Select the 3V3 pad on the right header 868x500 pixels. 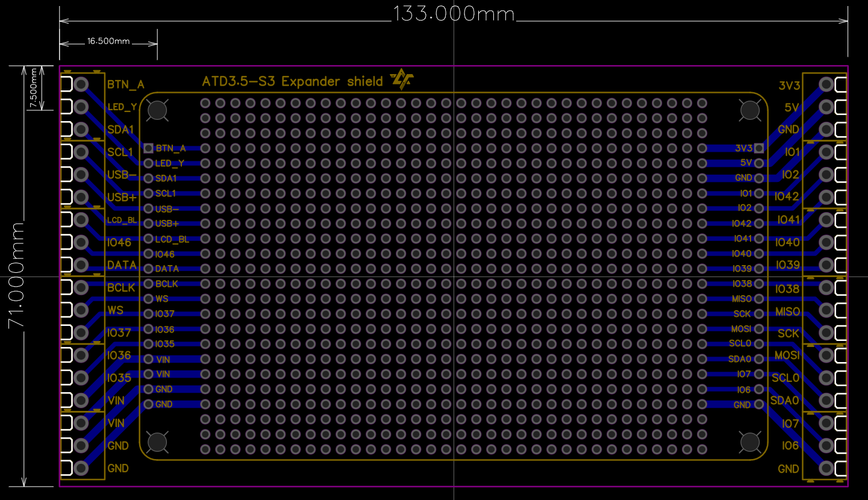click(825, 84)
